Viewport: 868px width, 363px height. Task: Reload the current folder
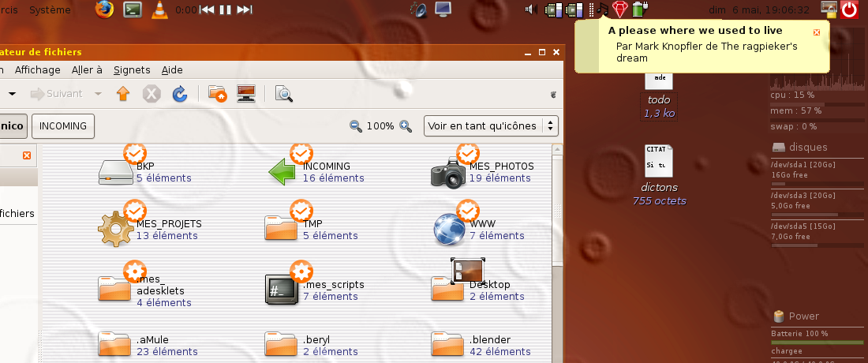(180, 94)
